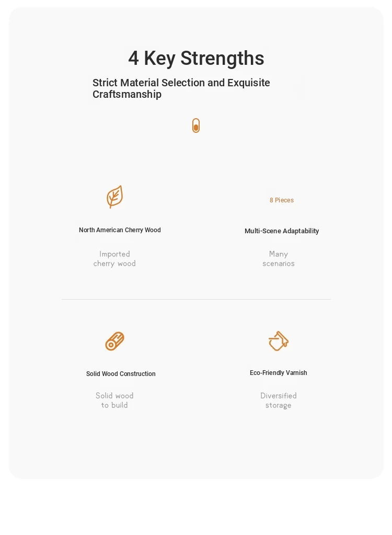Select the orange "8 Pieces" label
Image resolution: width=392 pixels, height=535 pixels.
[282, 200]
